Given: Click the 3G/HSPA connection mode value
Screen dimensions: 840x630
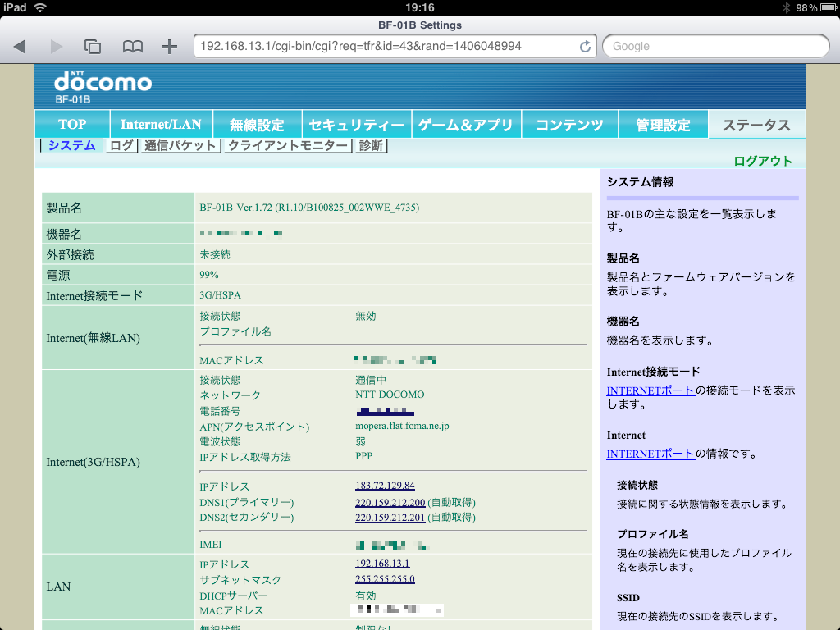Looking at the screenshot, I should coord(220,295).
